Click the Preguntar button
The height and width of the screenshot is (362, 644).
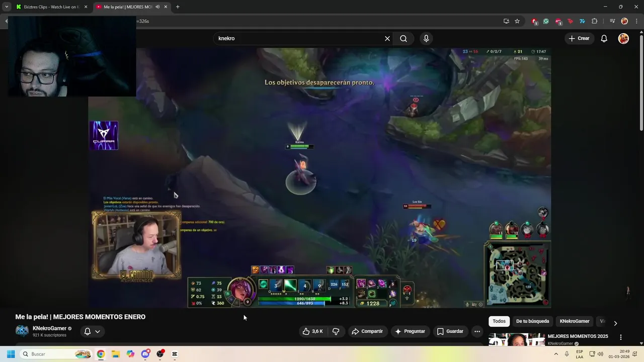coord(411,331)
